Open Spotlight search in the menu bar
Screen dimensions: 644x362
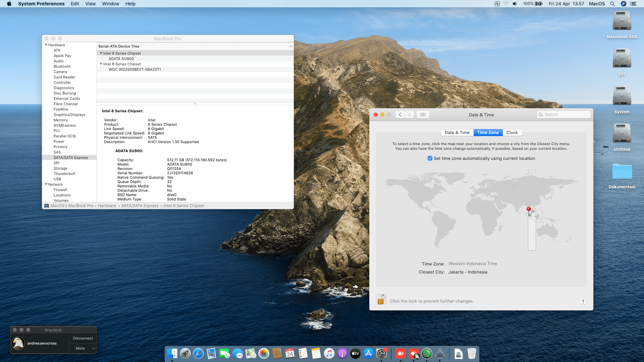point(612,4)
